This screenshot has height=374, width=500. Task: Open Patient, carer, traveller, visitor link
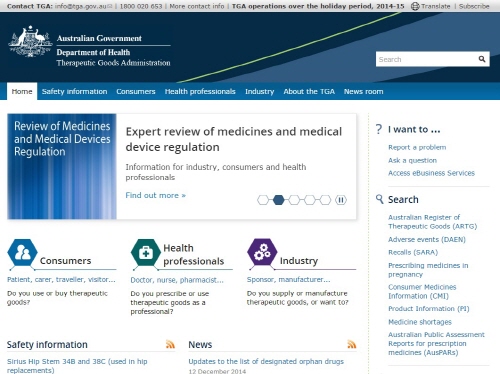tap(61, 279)
